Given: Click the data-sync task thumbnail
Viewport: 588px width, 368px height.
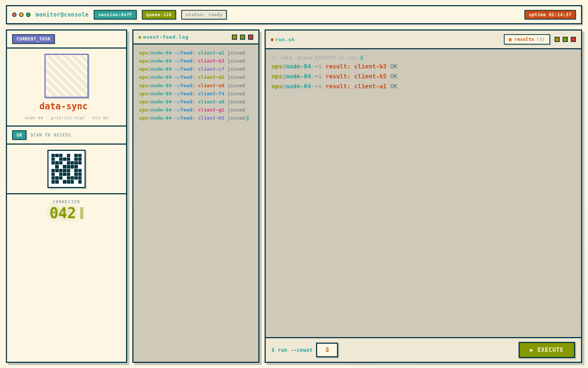Looking at the screenshot, I should tap(67, 76).
